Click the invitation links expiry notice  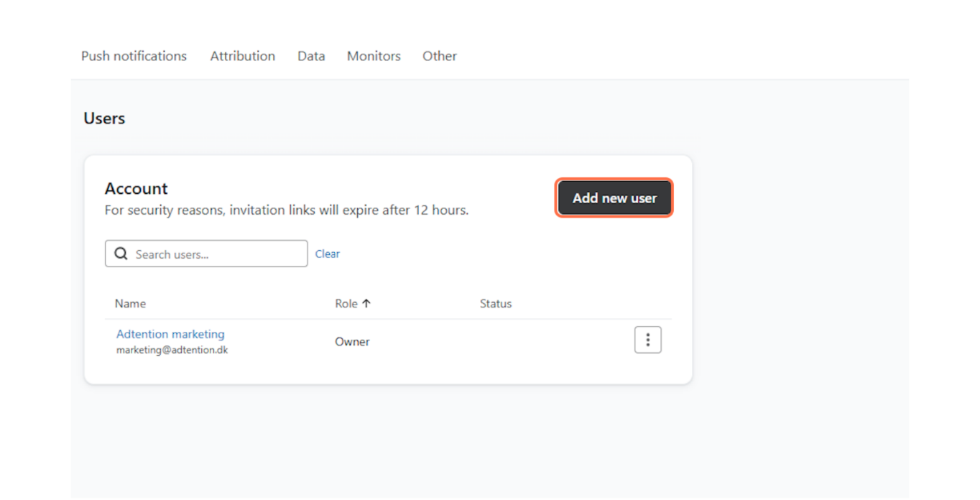point(286,210)
